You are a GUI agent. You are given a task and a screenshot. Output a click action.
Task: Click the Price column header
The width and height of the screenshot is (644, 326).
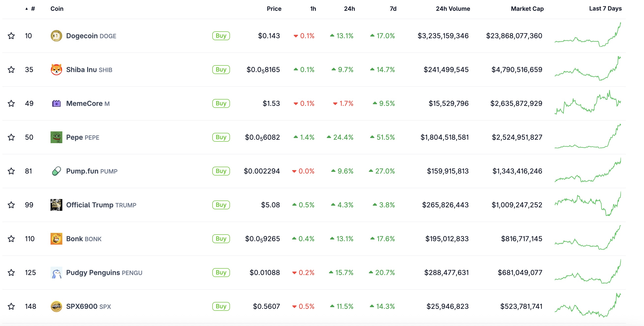[x=274, y=9]
